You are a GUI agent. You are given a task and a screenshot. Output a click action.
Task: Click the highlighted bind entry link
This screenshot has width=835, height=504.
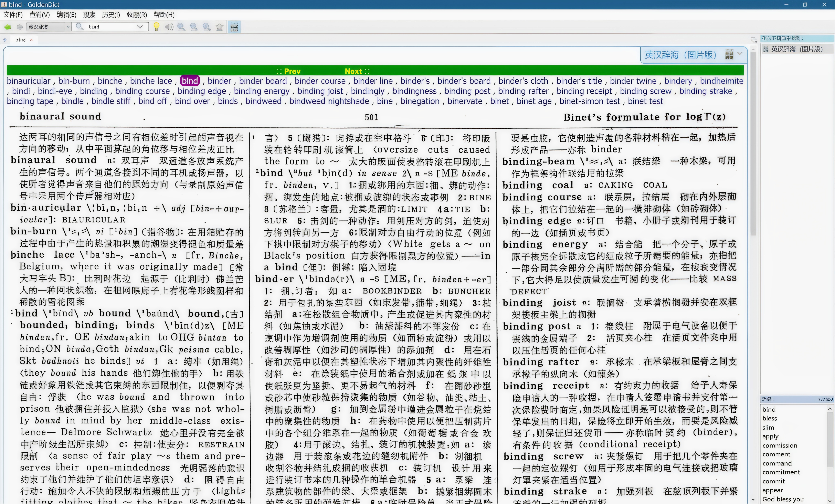[190, 81]
